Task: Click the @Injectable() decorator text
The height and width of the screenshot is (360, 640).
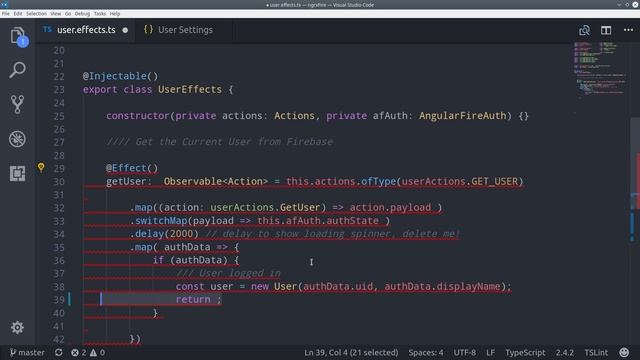Action: [x=120, y=76]
